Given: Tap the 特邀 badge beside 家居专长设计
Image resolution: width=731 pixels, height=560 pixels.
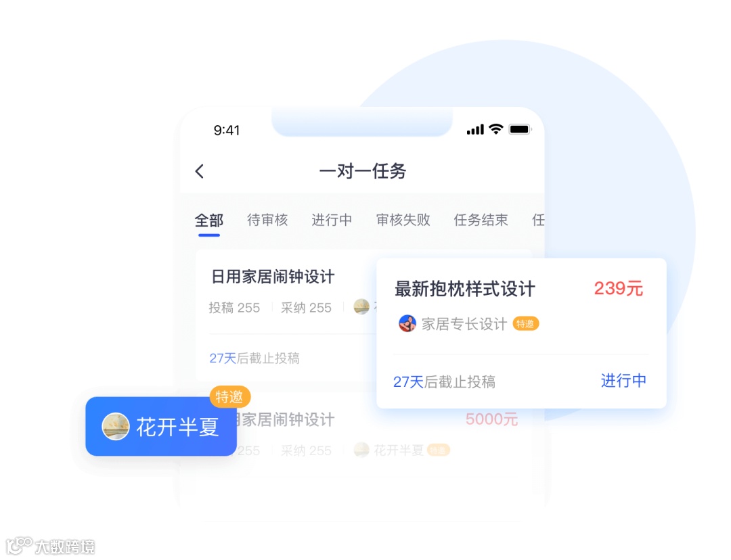Looking at the screenshot, I should [526, 323].
